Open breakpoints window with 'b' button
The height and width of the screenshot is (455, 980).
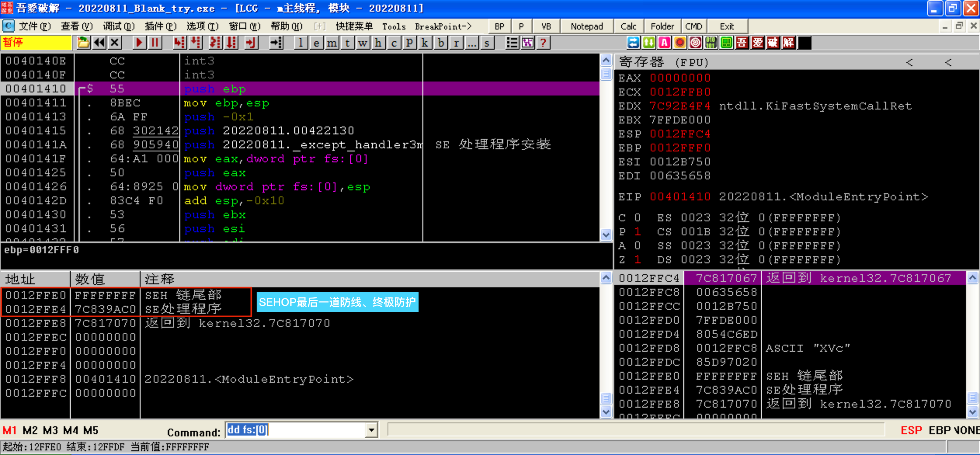pos(441,42)
